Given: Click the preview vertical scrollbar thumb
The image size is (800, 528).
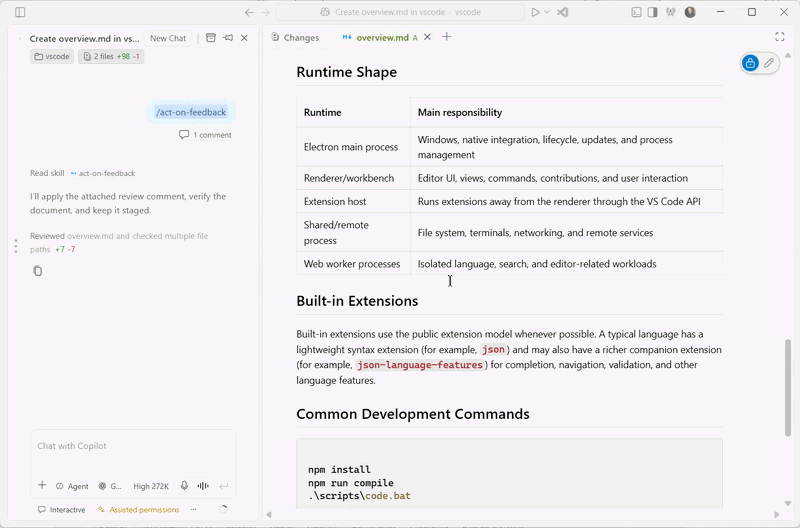Looking at the screenshot, I should [x=788, y=388].
